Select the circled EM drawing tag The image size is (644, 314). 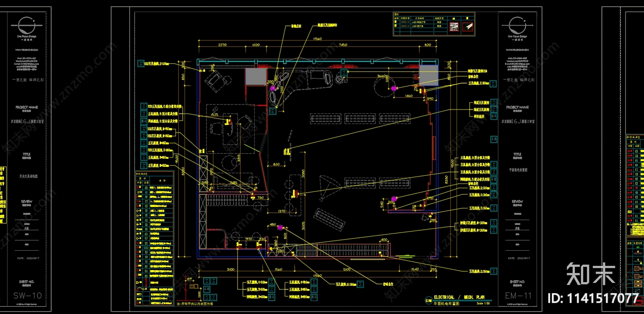(429, 300)
